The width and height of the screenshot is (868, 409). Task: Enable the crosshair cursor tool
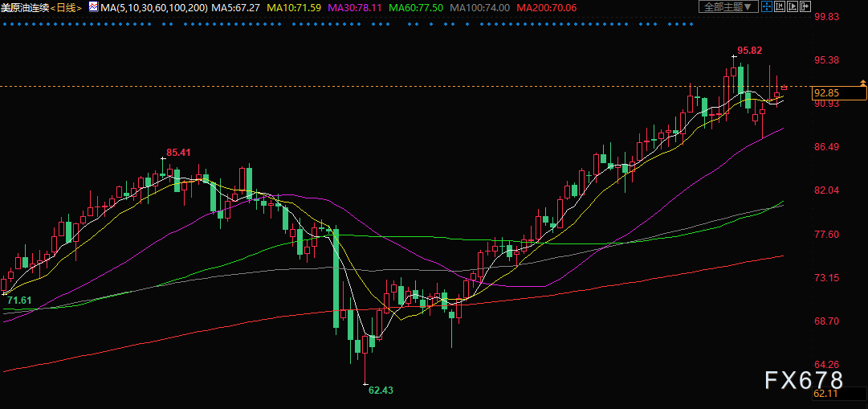(x=767, y=6)
